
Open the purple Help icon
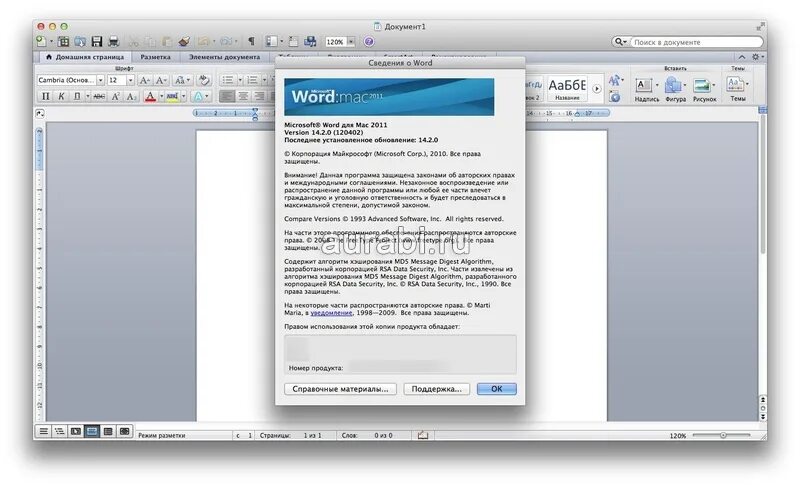click(x=369, y=42)
